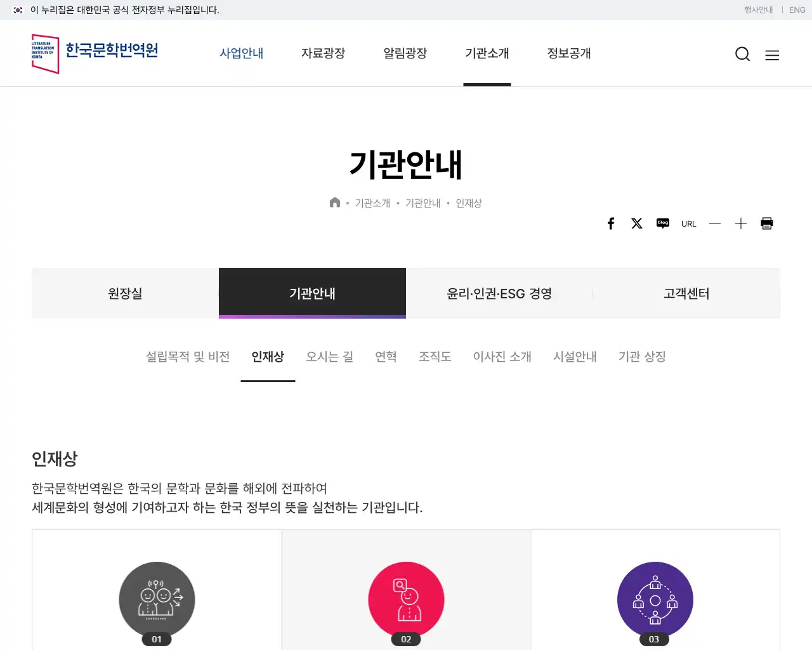The image size is (812, 650).
Task: Switch to 윤리·인권·ESG 경영 tab
Action: [499, 293]
